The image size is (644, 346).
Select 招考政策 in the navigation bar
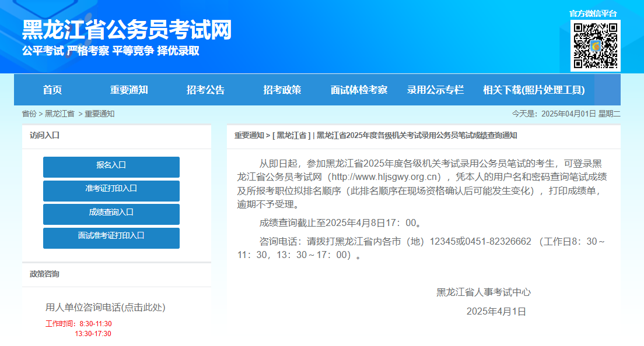tap(282, 90)
